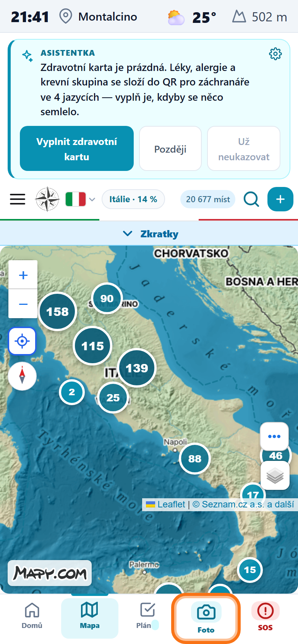Switch to the Foto tab
The width and height of the screenshot is (298, 644).
(206, 618)
